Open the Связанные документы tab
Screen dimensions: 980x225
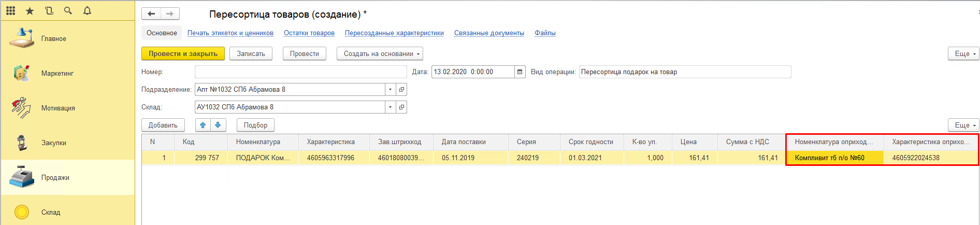coord(489,33)
